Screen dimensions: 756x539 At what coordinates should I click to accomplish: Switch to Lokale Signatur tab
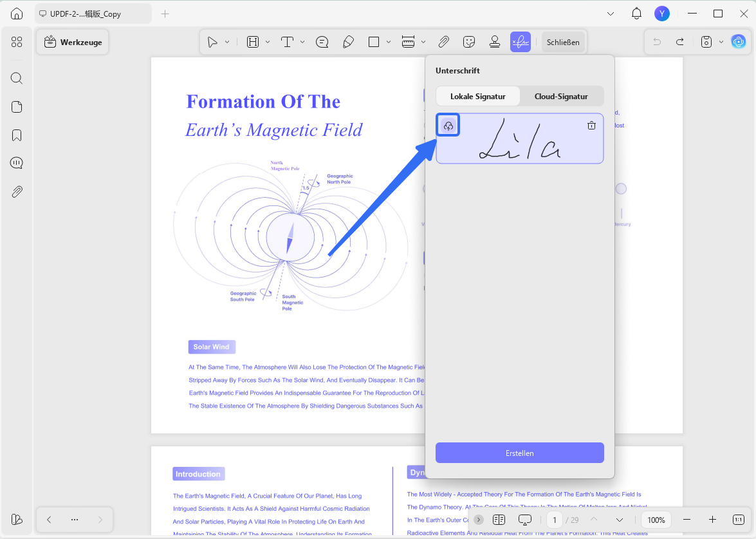(x=478, y=96)
